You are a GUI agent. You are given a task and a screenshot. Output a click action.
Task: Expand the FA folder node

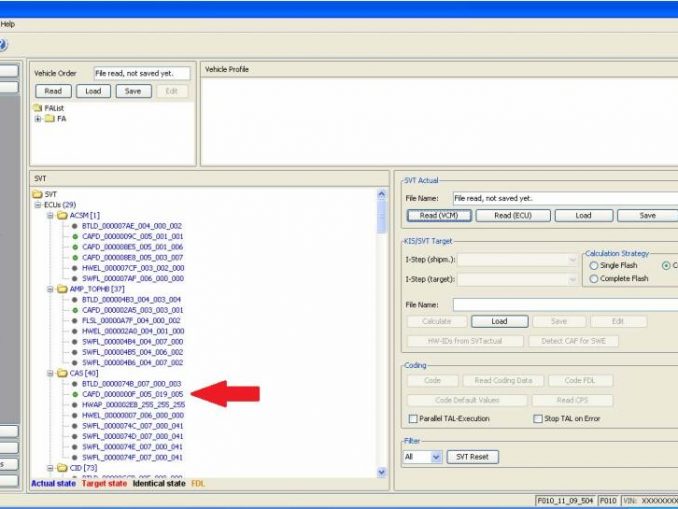click(x=37, y=118)
